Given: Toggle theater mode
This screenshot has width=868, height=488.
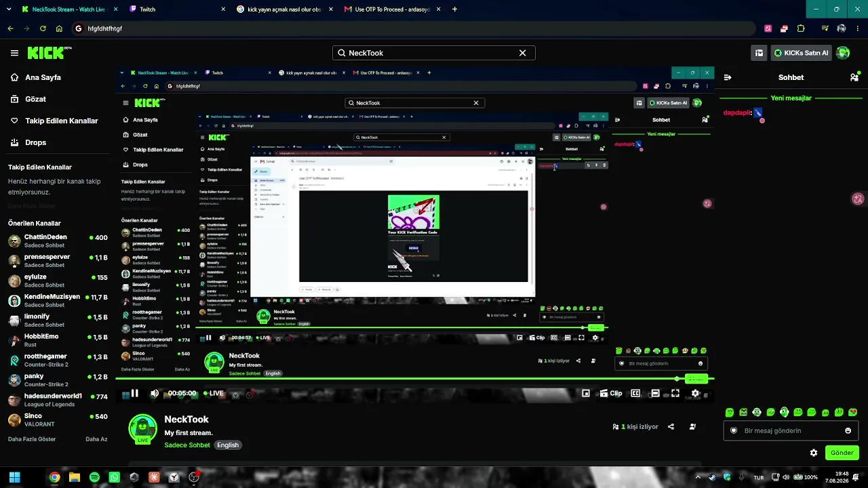Looking at the screenshot, I should pos(655,393).
